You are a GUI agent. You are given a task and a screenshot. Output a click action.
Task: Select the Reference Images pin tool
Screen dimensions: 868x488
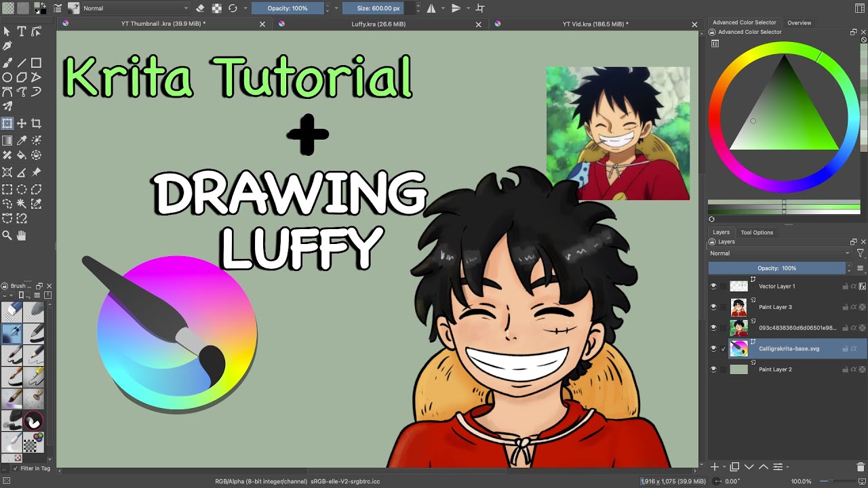click(36, 172)
